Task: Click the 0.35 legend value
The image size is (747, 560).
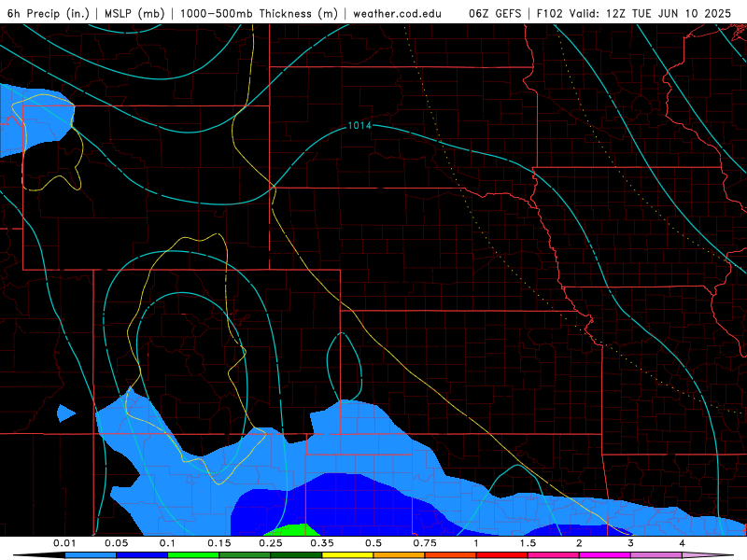Action: 322,543
